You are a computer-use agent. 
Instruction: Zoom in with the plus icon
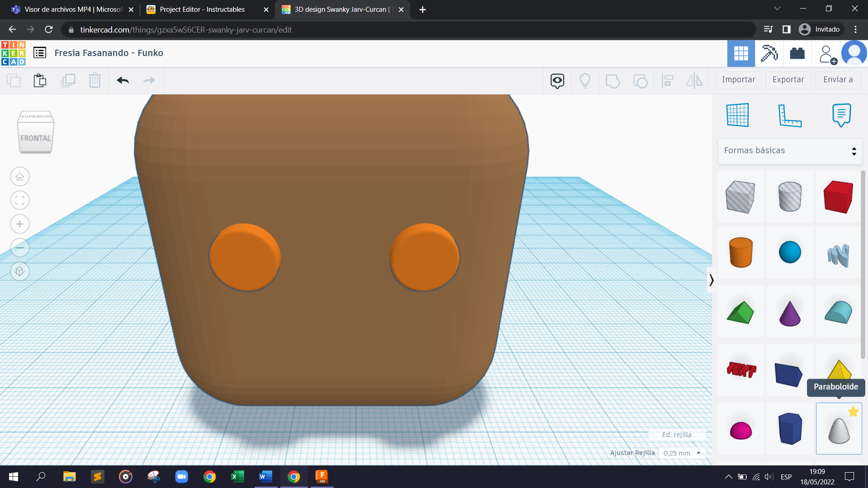point(20,224)
